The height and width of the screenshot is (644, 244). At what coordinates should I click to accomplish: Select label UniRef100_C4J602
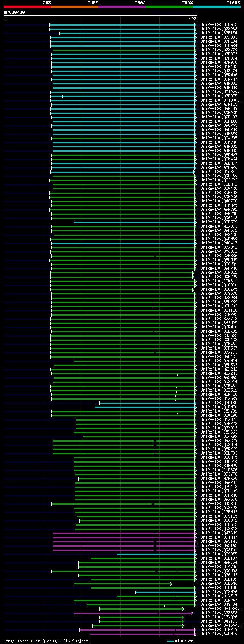click(x=219, y=335)
